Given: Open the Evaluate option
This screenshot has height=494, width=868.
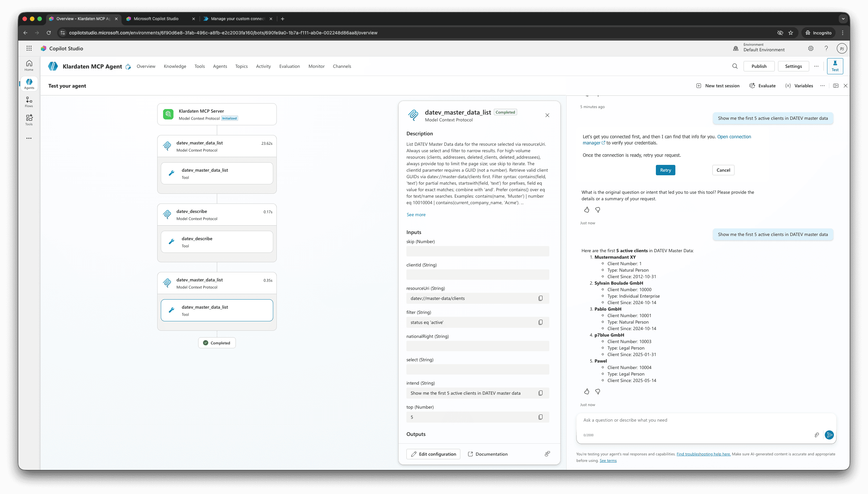Looking at the screenshot, I should 762,86.
